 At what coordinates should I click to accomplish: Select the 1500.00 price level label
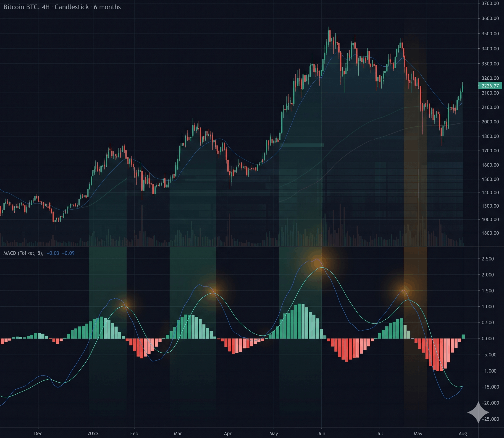pos(490,179)
